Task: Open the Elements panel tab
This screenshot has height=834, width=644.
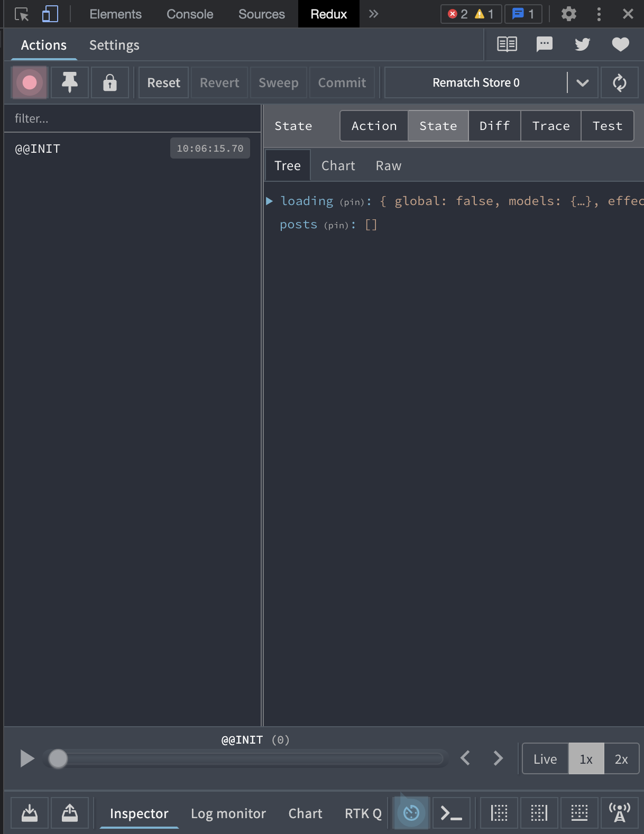Action: 115,14
